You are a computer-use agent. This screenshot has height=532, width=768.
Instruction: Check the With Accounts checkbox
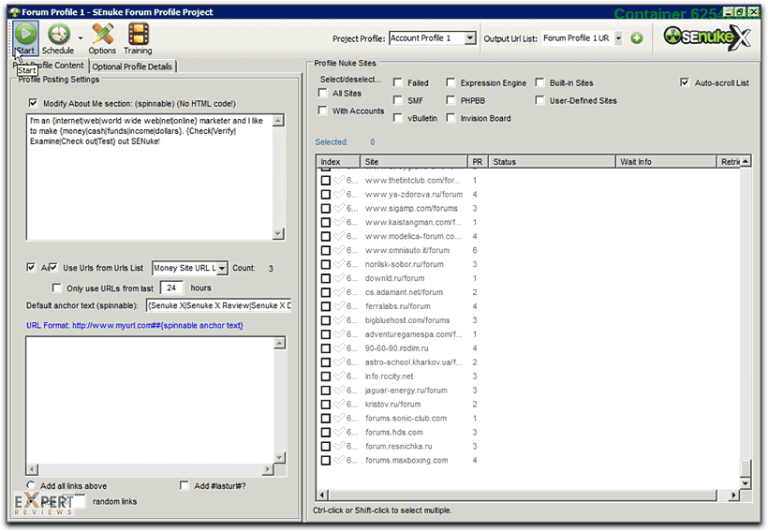coord(323,111)
